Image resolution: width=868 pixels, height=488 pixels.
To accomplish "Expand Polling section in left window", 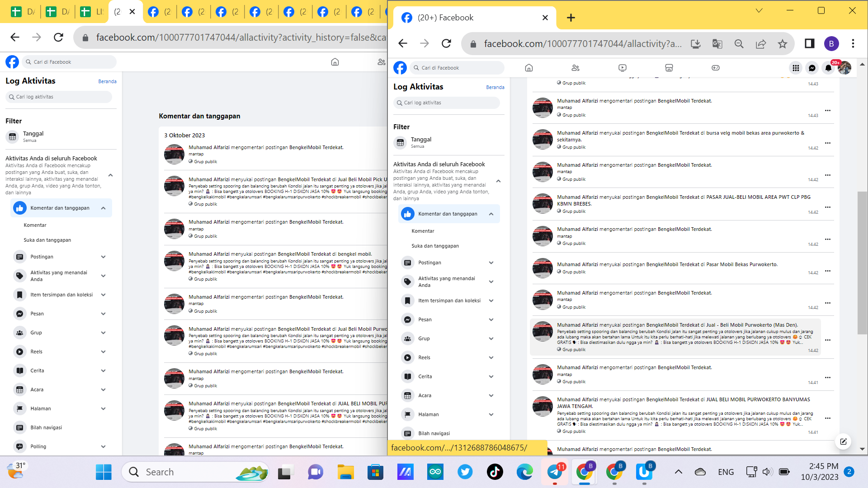I will pos(104,447).
